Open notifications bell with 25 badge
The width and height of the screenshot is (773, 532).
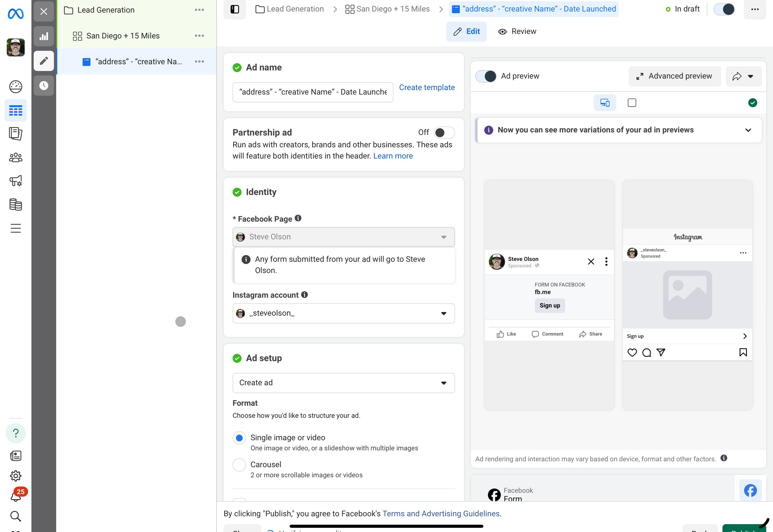click(x=16, y=497)
